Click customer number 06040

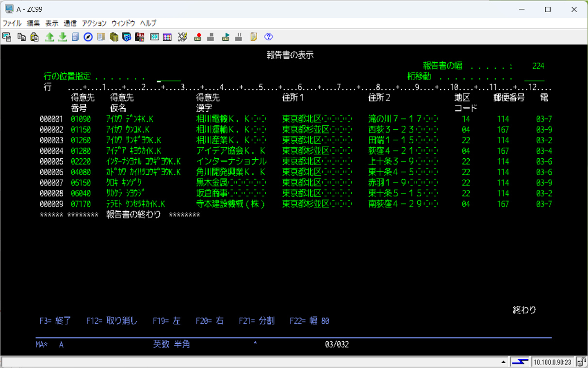[x=81, y=194]
